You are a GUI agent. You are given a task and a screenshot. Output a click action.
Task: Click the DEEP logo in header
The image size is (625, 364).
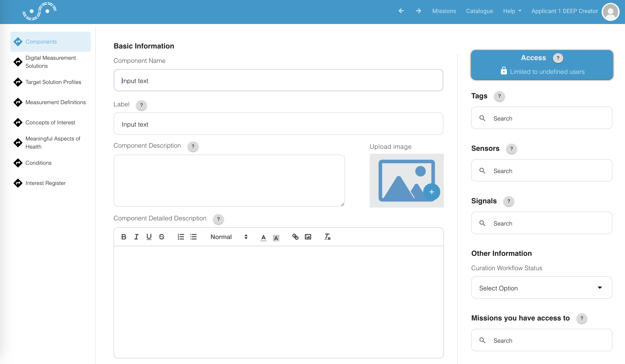pyautogui.click(x=40, y=11)
